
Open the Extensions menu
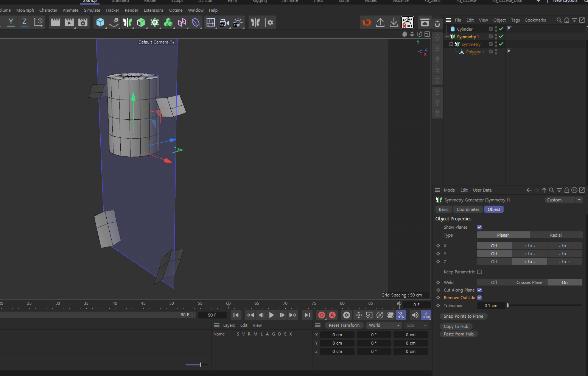(154, 10)
